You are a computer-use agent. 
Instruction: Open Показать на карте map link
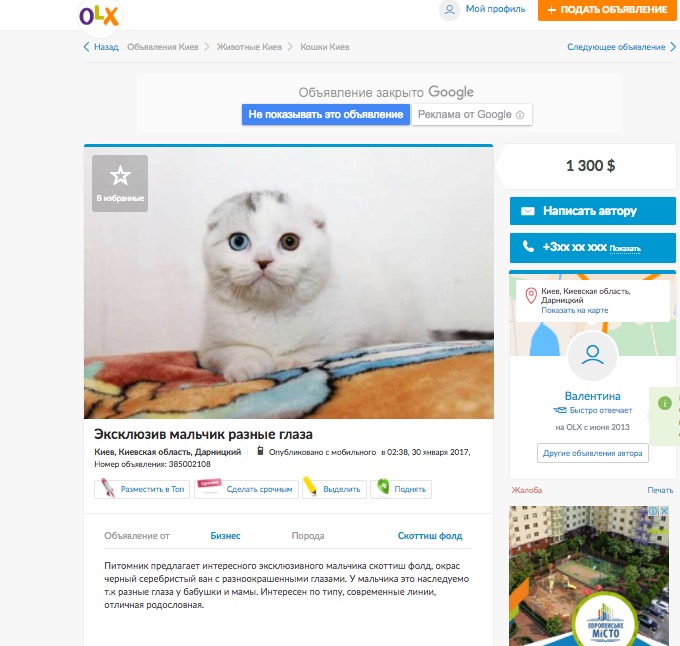575,310
